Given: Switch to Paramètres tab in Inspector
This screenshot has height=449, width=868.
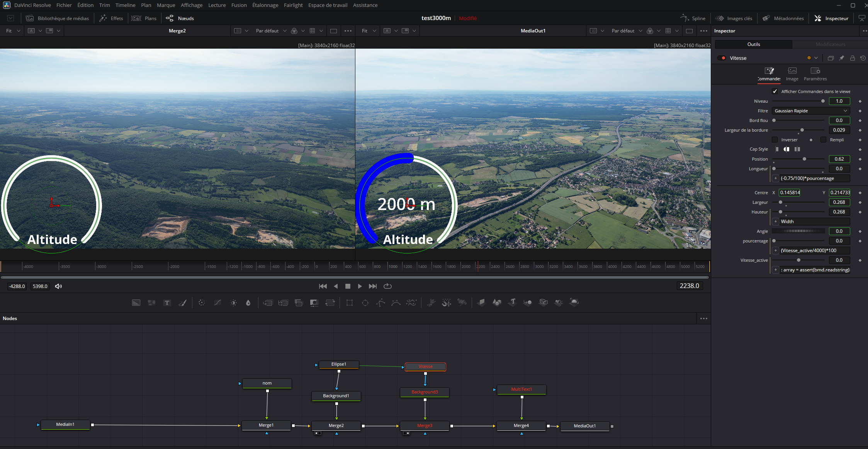Looking at the screenshot, I should pyautogui.click(x=815, y=74).
